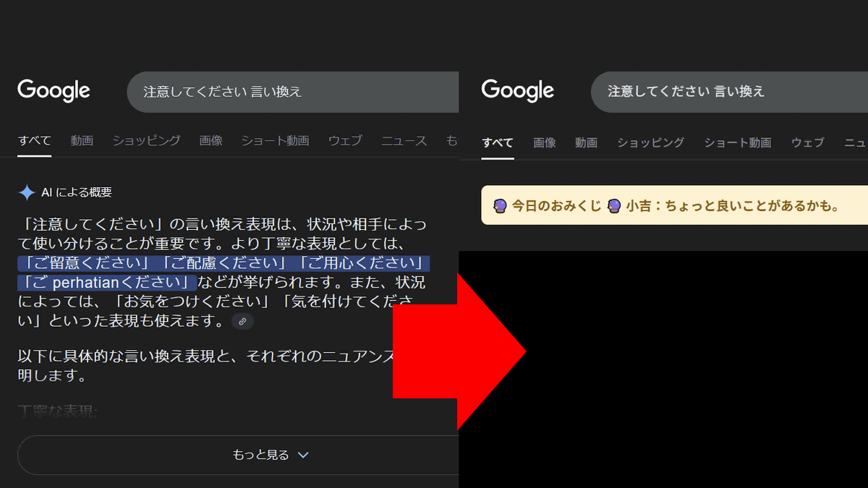Switch to the ニュース tab on the left page
Viewport: 868px width, 488px height.
pyautogui.click(x=404, y=141)
